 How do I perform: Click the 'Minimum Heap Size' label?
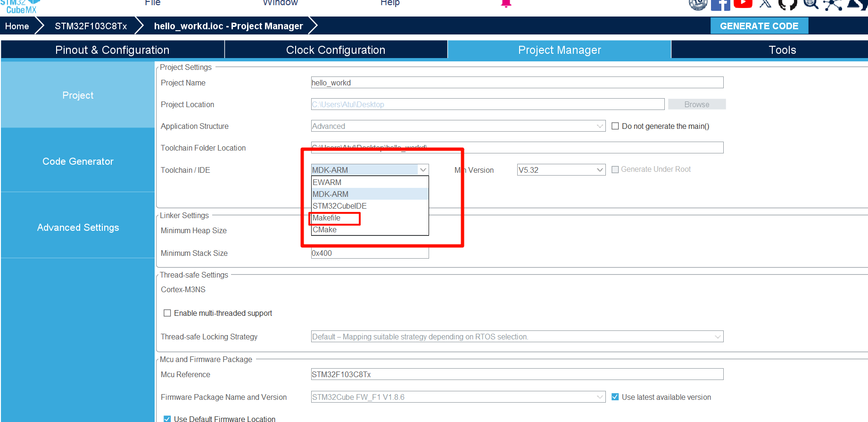(194, 230)
